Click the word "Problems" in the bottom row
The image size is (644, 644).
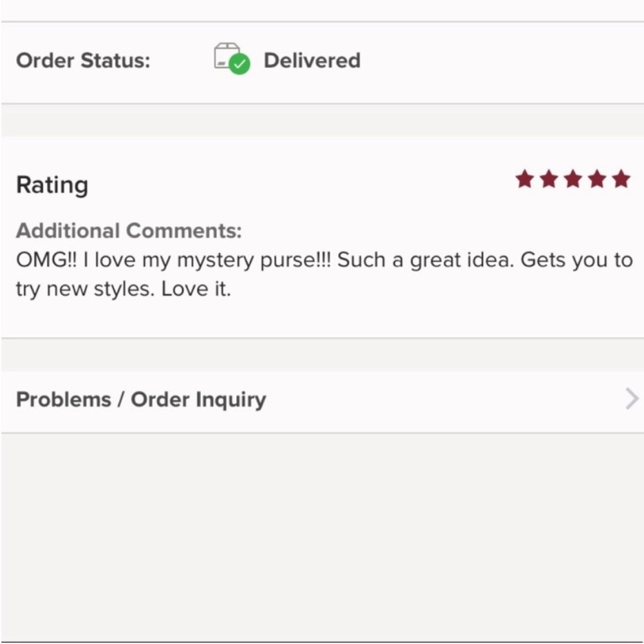[64, 399]
